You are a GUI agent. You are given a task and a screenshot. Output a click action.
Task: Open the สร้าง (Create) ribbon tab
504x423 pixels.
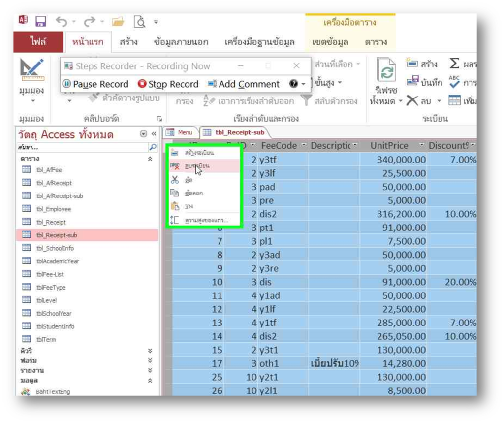coord(128,42)
